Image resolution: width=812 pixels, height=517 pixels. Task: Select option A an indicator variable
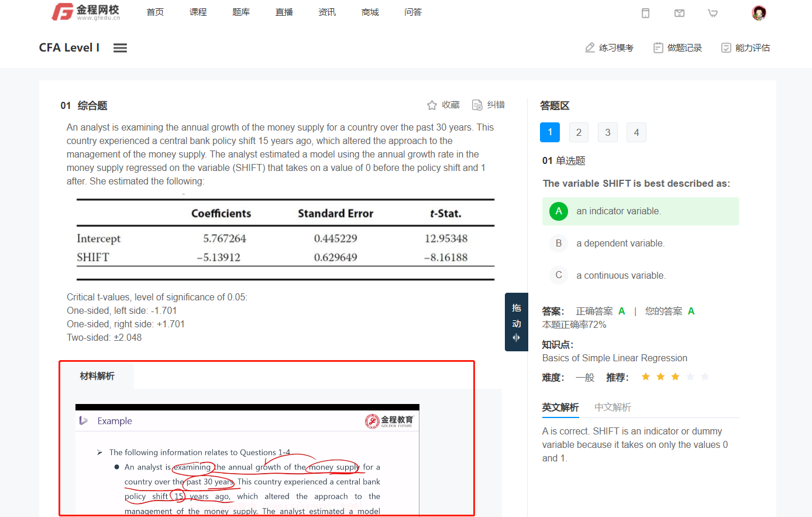click(559, 211)
